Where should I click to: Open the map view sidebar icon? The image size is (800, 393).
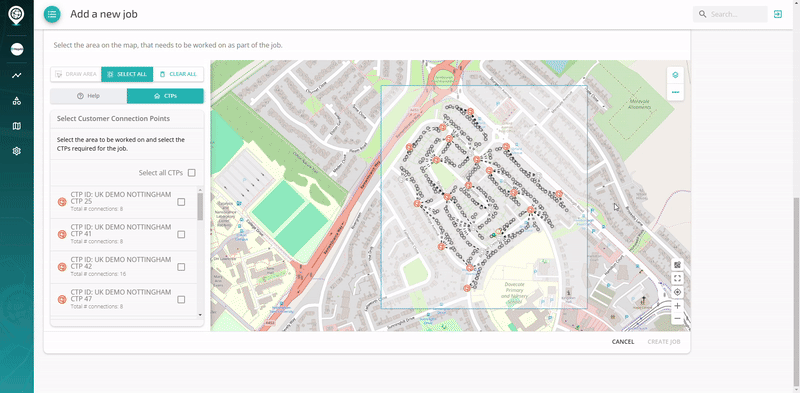pyautogui.click(x=17, y=126)
